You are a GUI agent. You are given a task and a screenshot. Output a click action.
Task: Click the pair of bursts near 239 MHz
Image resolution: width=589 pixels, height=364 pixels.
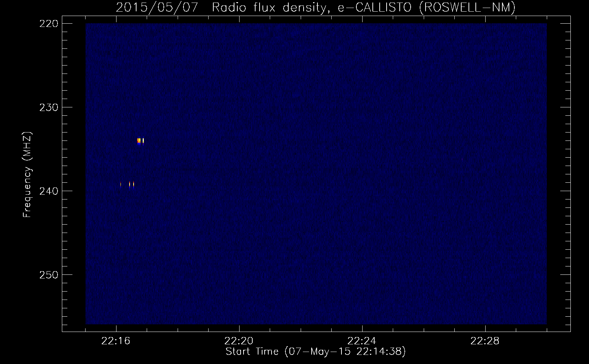click(x=131, y=184)
